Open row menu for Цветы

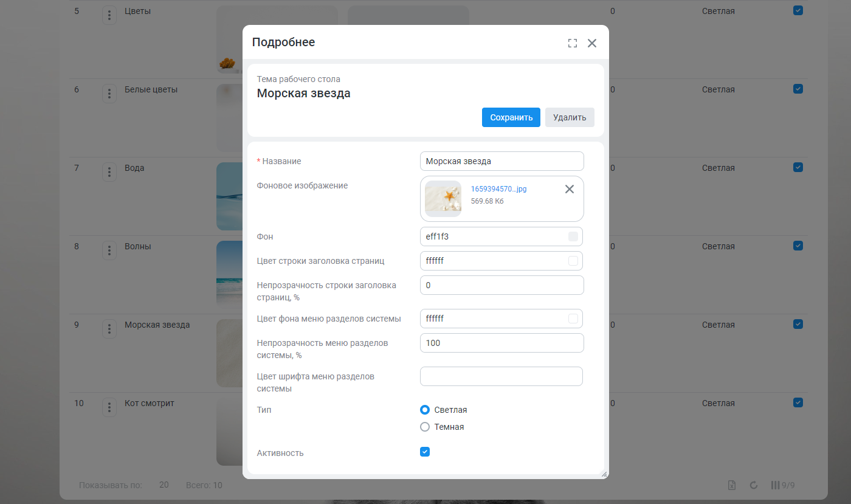109,15
